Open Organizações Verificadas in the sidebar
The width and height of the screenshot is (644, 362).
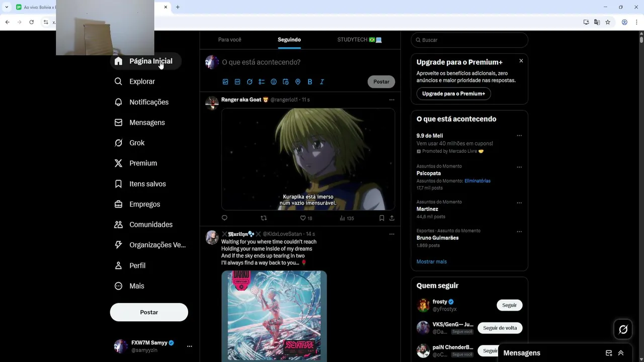150,245
